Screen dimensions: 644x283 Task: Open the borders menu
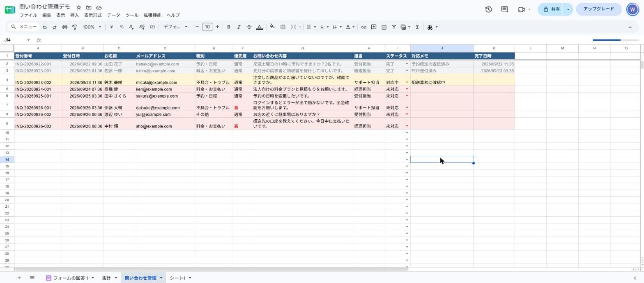pos(283,27)
